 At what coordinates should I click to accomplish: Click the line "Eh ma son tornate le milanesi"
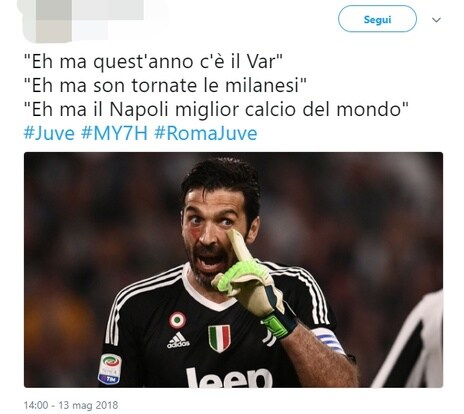coord(165,85)
